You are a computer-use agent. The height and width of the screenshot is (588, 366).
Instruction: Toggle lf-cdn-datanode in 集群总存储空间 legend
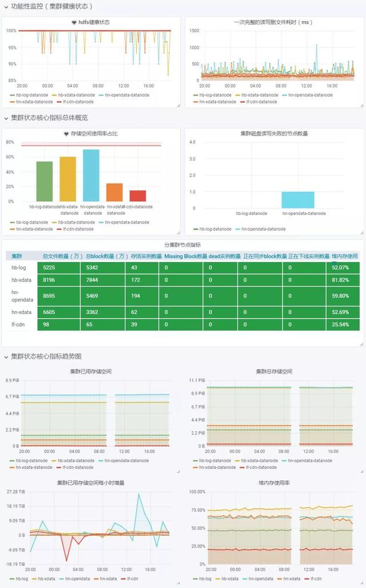tap(261, 468)
